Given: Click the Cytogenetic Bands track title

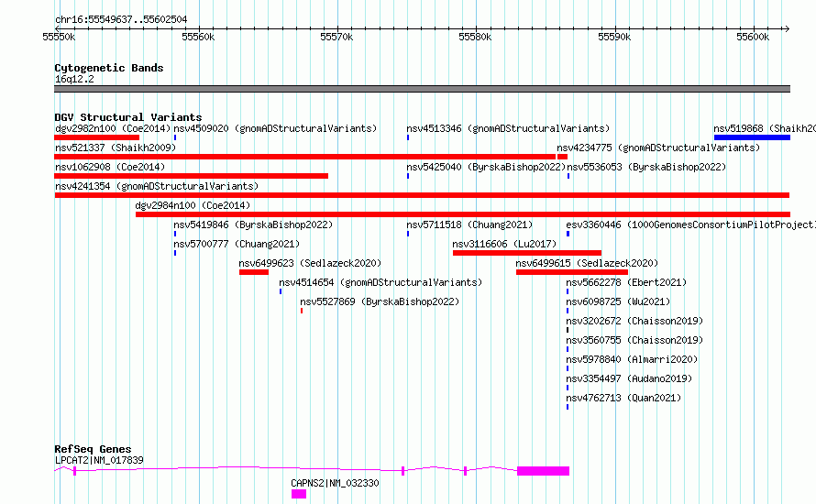Looking at the screenshot, I should click(x=109, y=68).
